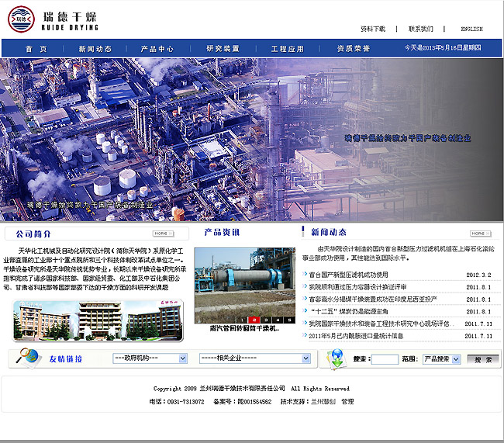Click the MORE icon in 新闻动态 section
Viewport: 504px width, 443px height.
click(480, 233)
